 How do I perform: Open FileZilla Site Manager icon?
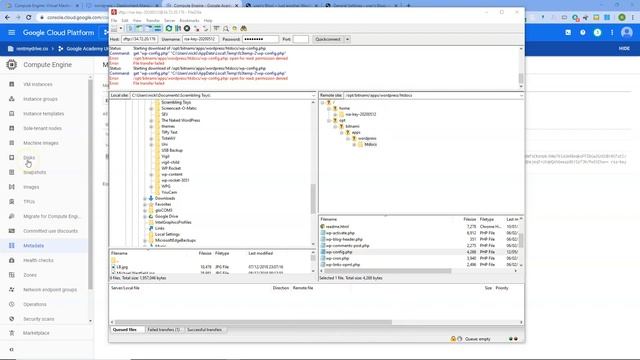pos(114,29)
